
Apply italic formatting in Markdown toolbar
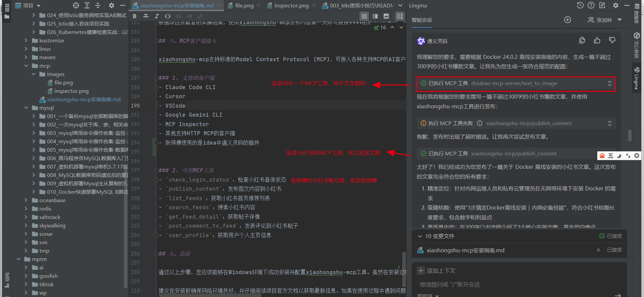157,16
